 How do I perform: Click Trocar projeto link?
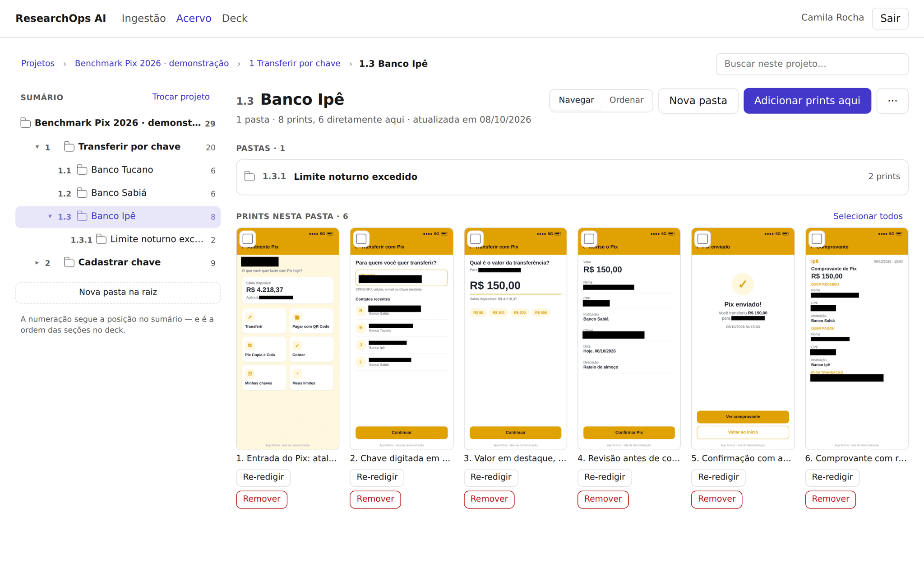point(181,97)
